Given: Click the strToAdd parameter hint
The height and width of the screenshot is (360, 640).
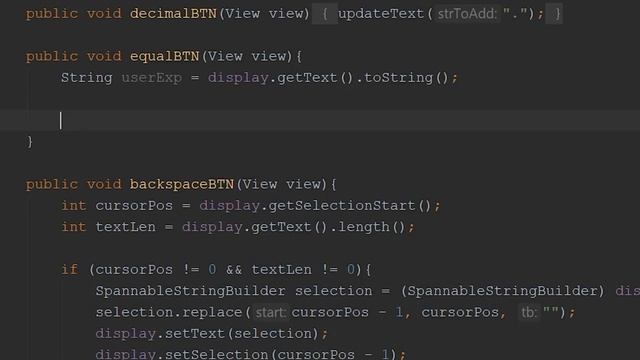Looking at the screenshot, I should point(467,14).
